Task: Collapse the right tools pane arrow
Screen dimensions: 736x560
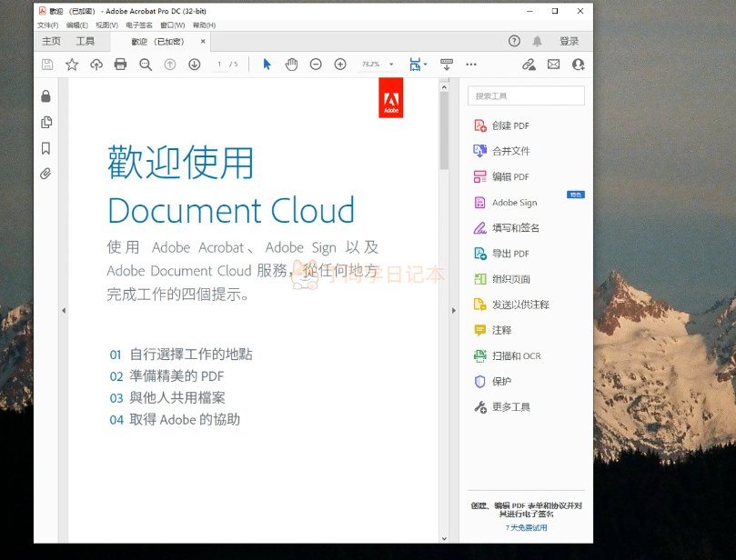Action: 453,311
